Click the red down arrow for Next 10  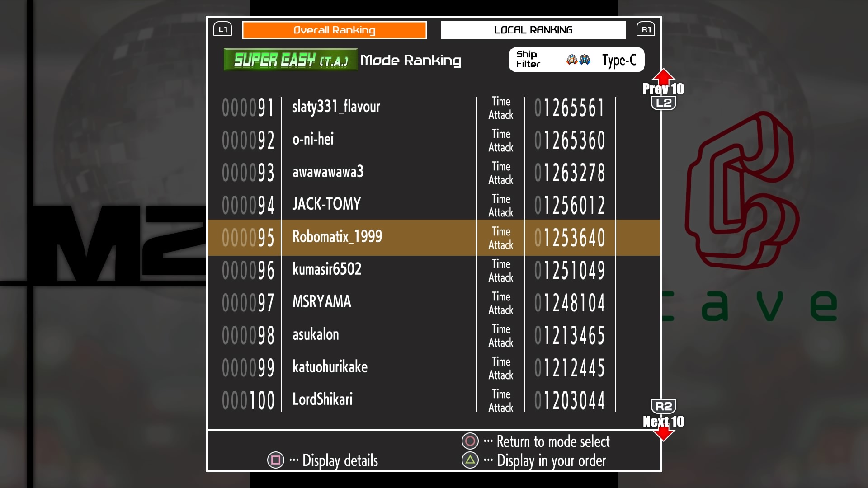click(x=664, y=434)
